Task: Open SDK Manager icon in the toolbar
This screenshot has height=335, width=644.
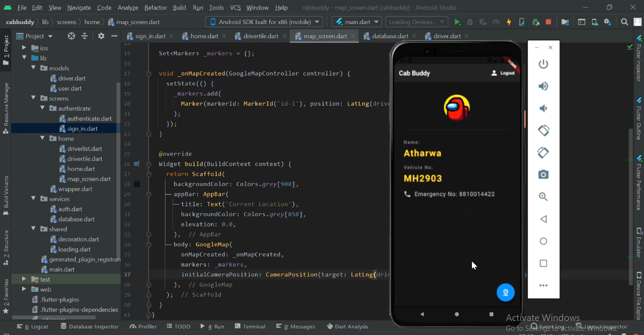Action: (x=608, y=22)
